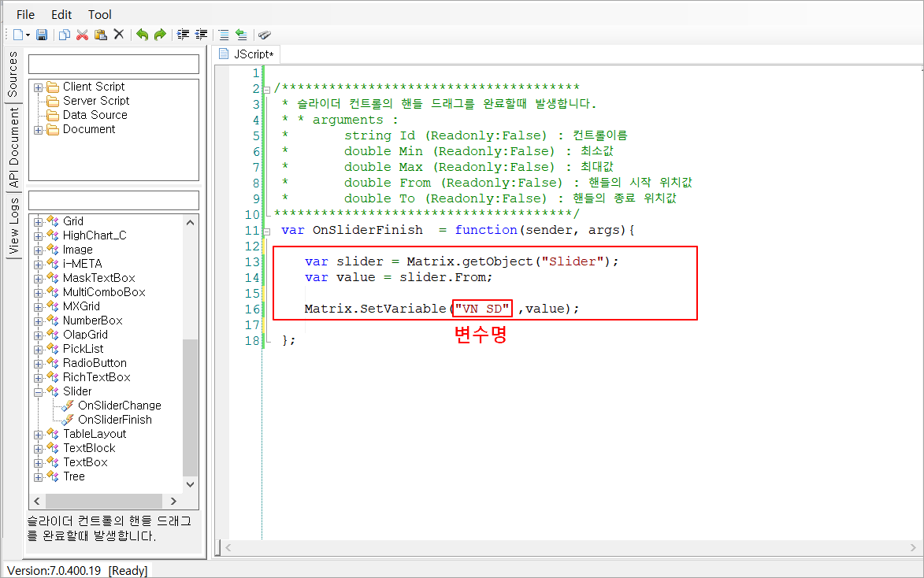924x578 pixels.
Task: Click the Find binoculars icon
Action: [x=265, y=35]
